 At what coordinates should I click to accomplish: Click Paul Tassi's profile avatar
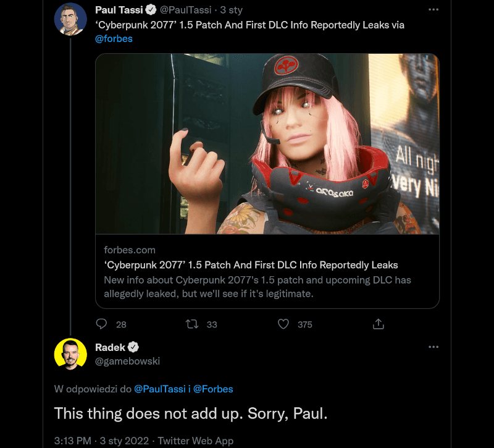click(70, 19)
